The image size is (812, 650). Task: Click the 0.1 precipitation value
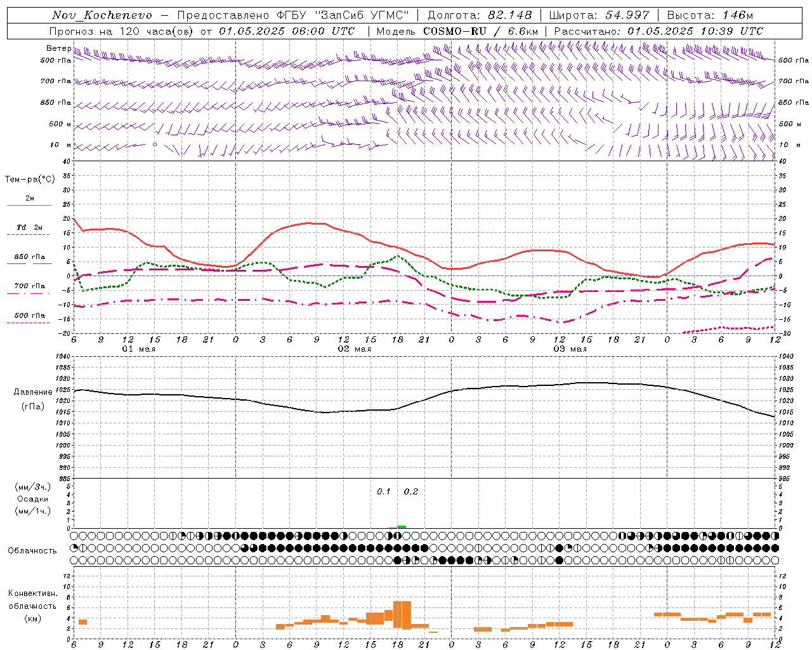point(384,492)
